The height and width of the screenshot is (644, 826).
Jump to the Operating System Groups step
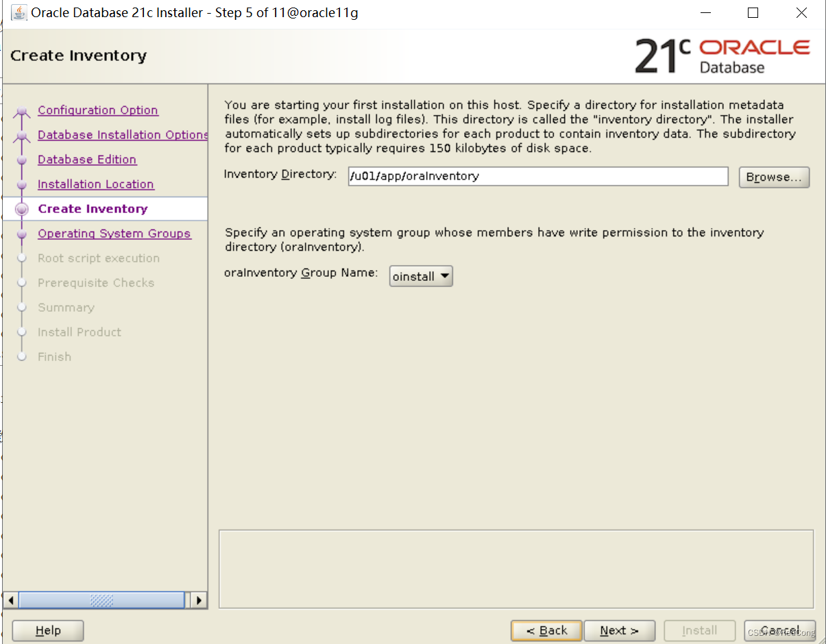(114, 234)
